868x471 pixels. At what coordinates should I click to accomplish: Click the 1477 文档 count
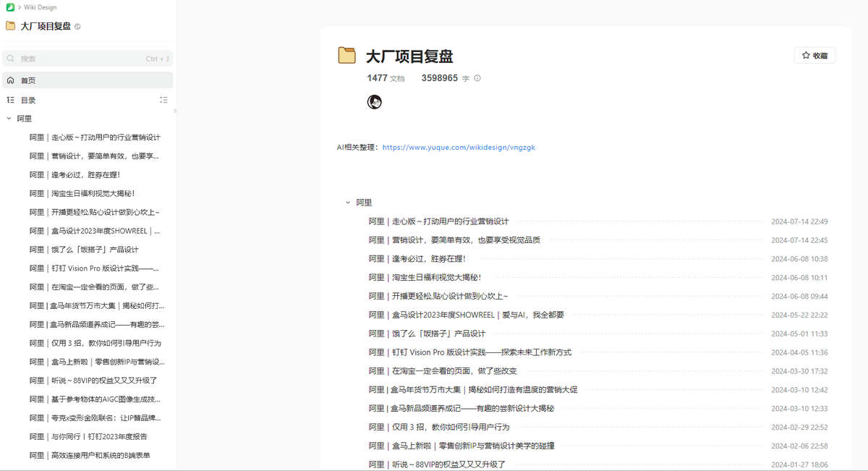tap(386, 78)
